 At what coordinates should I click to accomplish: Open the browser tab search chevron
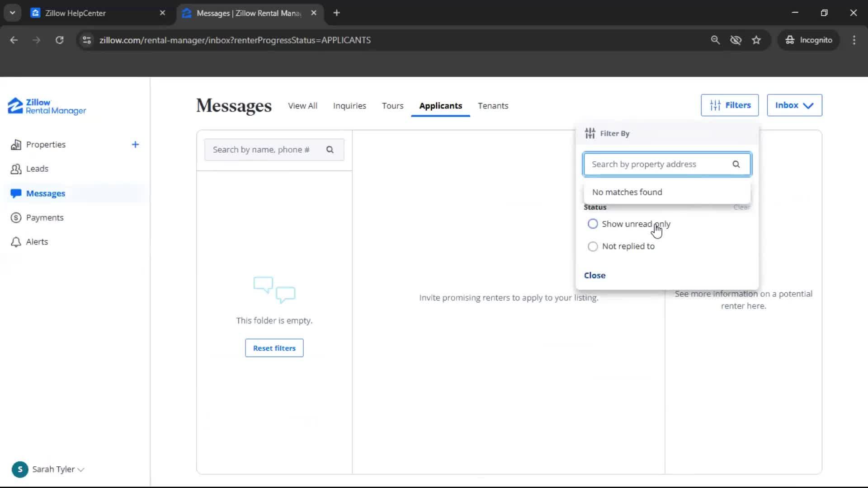coord(12,12)
